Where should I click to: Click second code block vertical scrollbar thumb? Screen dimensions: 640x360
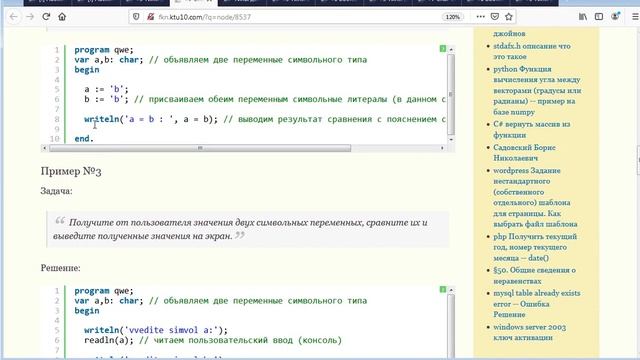click(x=451, y=327)
